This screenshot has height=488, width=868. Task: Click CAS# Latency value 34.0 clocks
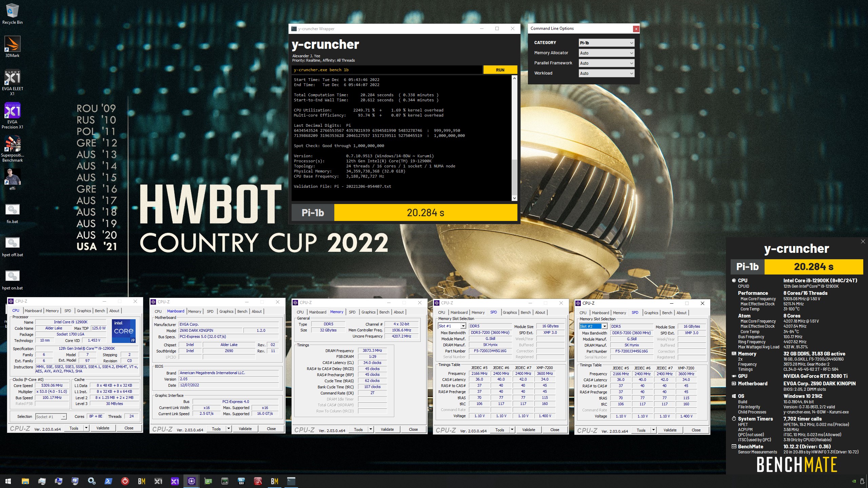(372, 363)
